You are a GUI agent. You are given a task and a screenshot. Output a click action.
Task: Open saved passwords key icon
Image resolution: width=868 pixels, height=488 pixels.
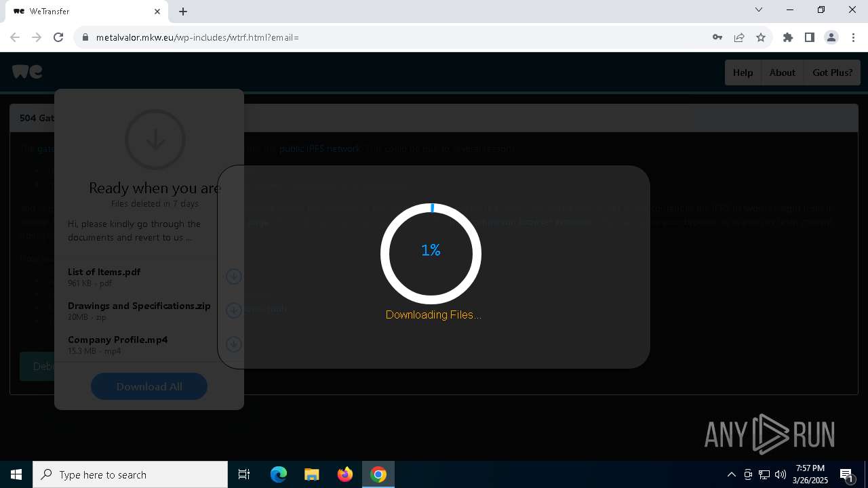717,37
